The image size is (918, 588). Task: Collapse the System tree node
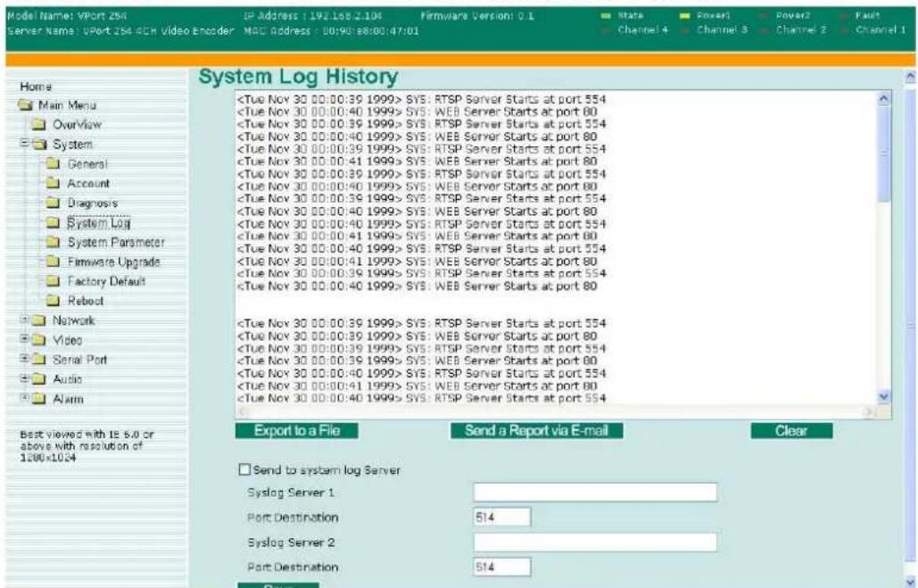click(25, 144)
